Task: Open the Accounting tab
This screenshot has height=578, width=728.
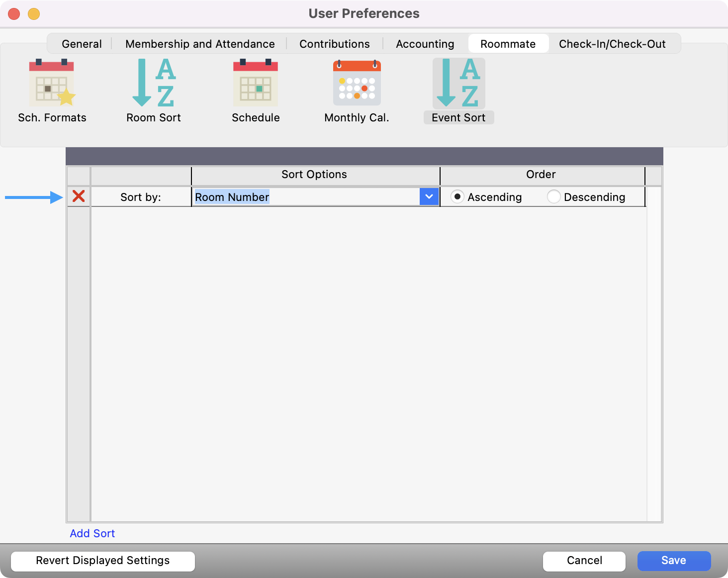Action: 425,44
